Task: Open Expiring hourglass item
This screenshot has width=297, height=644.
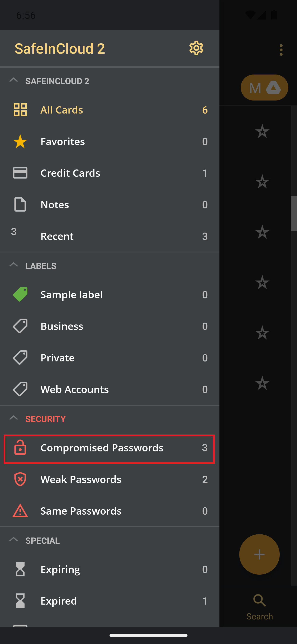Action: click(x=109, y=569)
